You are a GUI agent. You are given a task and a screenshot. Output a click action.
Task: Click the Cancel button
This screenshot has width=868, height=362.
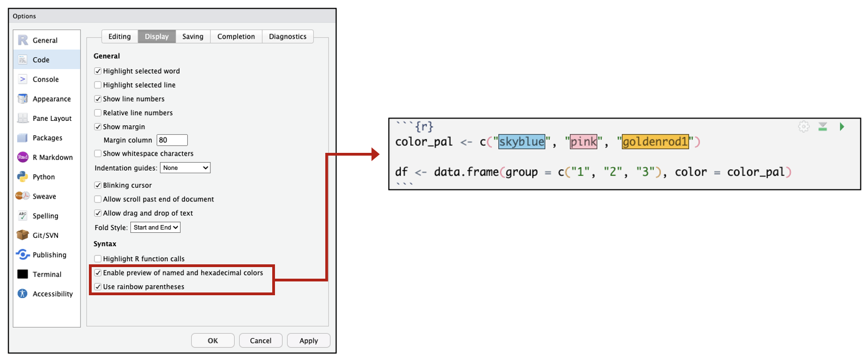(260, 340)
